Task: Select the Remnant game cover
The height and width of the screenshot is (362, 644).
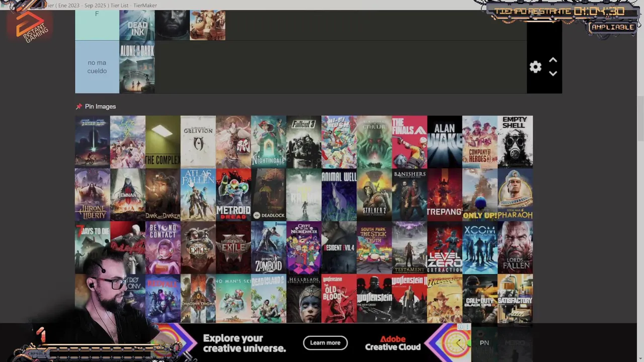Action: 128,195
